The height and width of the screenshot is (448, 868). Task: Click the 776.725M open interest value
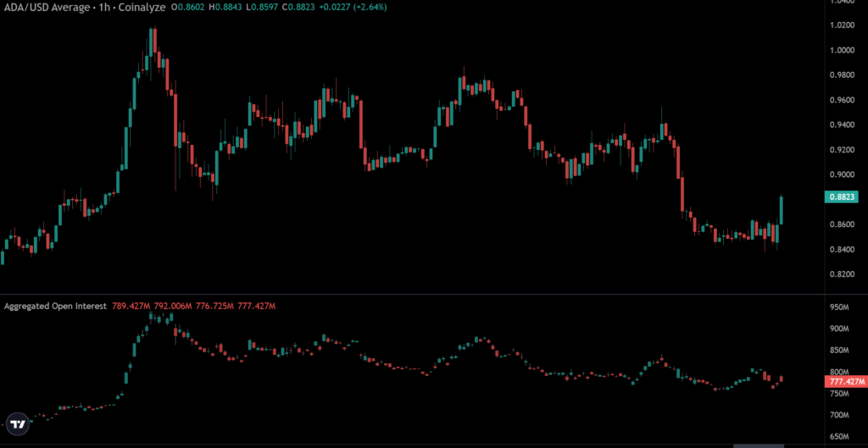tap(214, 306)
